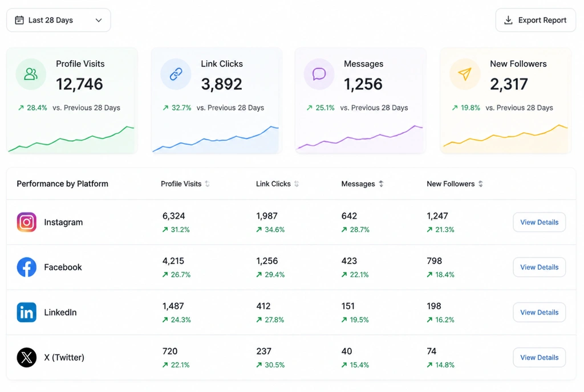Select the Facebook platform name
The height and width of the screenshot is (392, 584).
(x=63, y=267)
